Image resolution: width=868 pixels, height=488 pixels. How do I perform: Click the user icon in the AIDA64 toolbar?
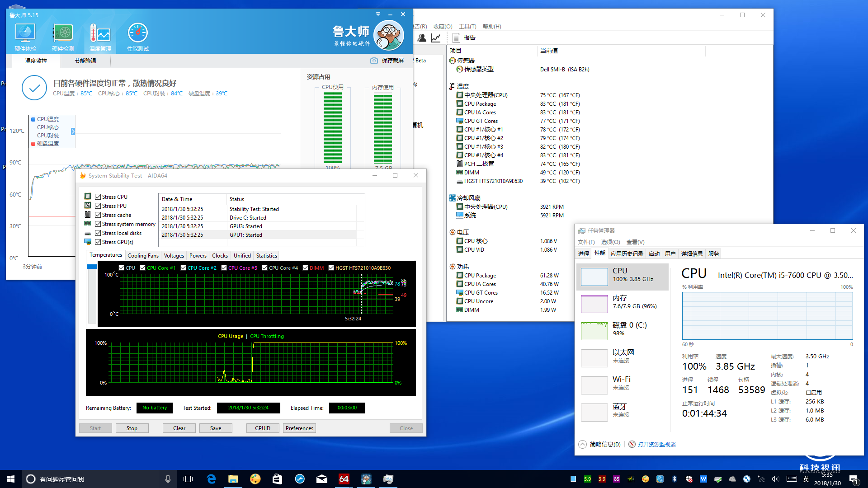422,38
